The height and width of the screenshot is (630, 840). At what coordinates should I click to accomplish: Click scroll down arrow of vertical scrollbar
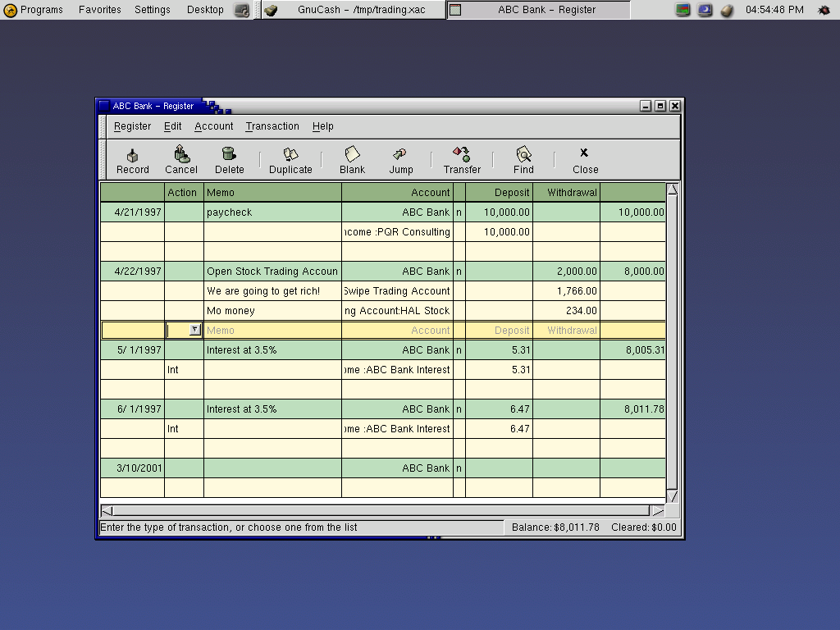pos(672,496)
